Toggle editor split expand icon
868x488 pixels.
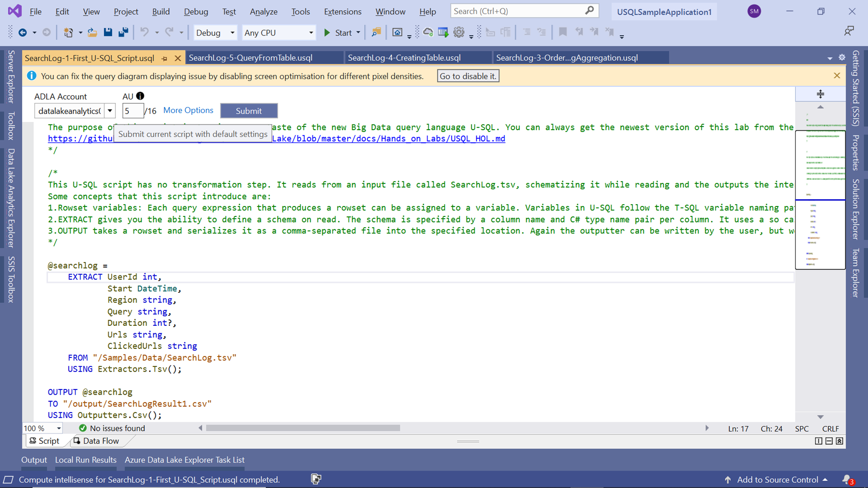click(820, 94)
